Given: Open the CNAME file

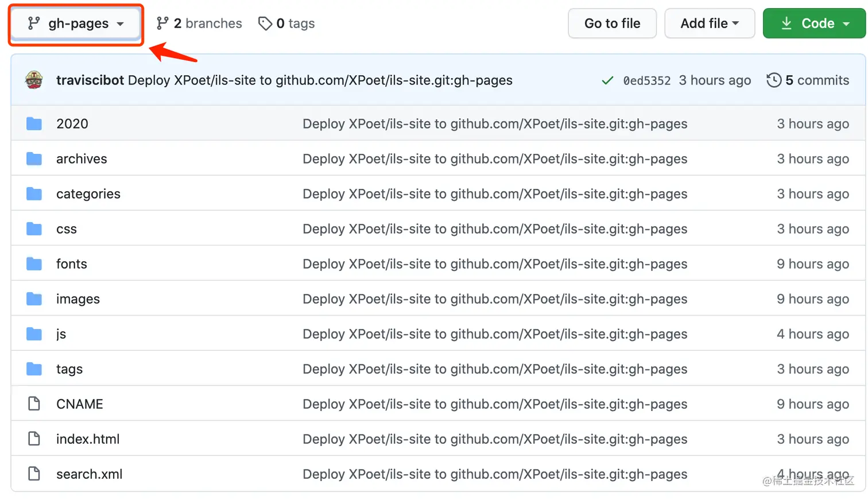Looking at the screenshot, I should pos(80,404).
